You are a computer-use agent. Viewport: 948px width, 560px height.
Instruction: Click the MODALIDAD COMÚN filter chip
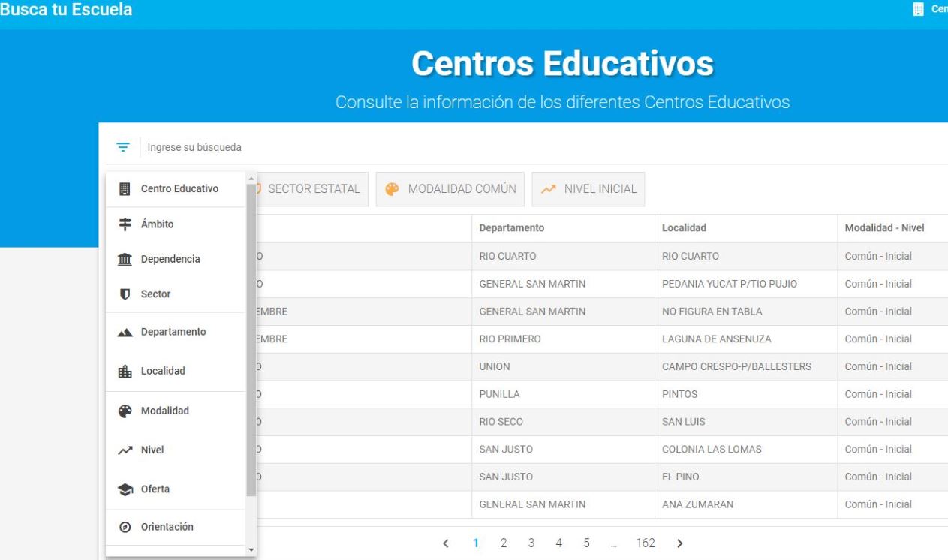tap(451, 189)
